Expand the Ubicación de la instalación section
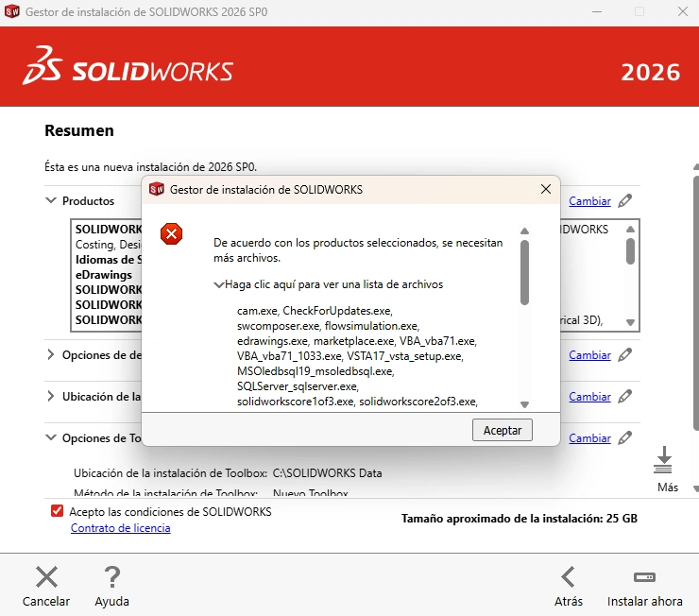 pos(51,396)
